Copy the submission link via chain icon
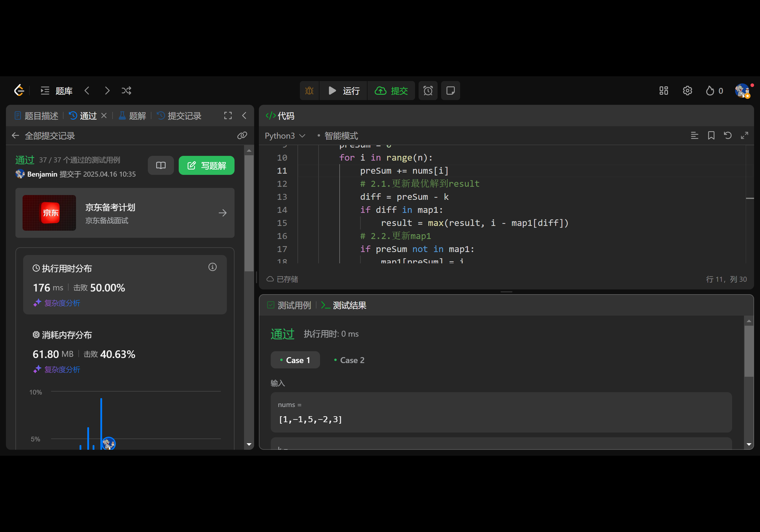The image size is (760, 532). (x=242, y=135)
